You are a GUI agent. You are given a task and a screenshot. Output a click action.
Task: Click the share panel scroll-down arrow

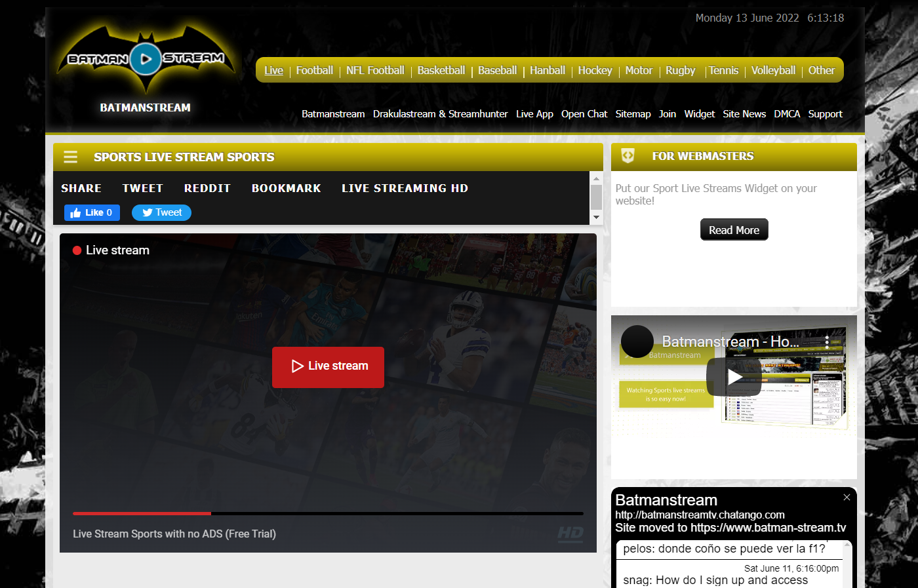coord(596,217)
